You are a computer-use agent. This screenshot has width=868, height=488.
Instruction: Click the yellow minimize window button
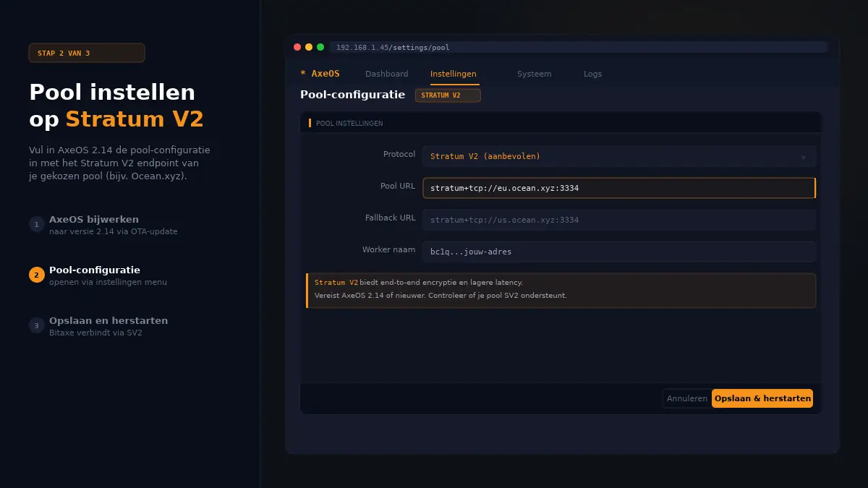tap(309, 47)
